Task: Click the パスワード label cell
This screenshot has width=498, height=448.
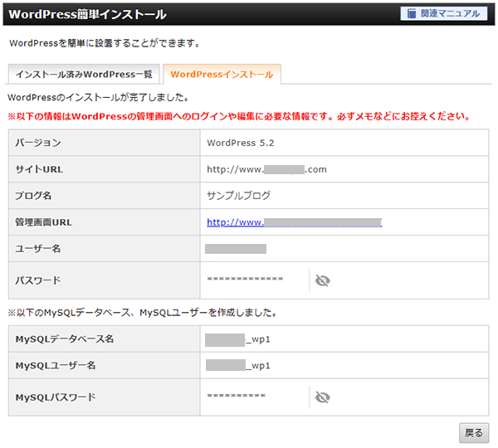Action: click(105, 280)
